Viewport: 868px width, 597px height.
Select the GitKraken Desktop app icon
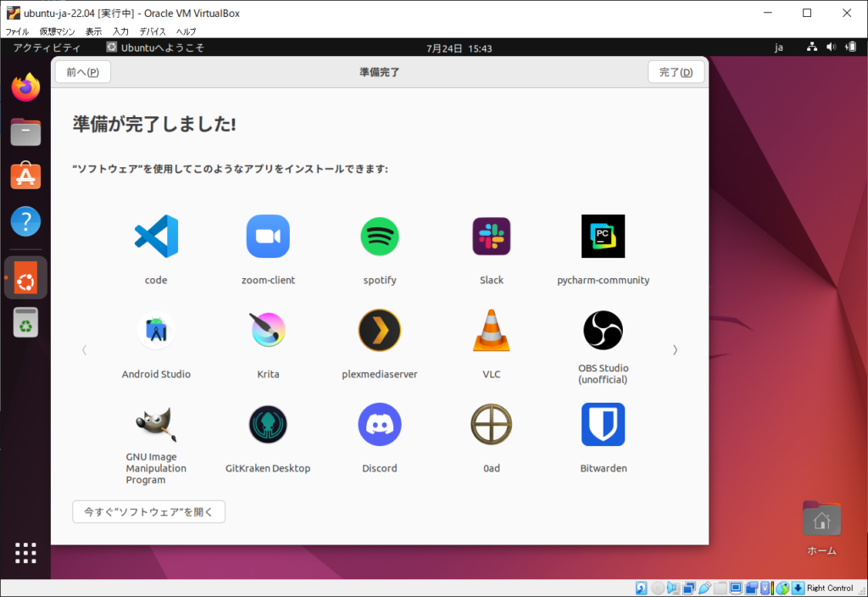(268, 424)
